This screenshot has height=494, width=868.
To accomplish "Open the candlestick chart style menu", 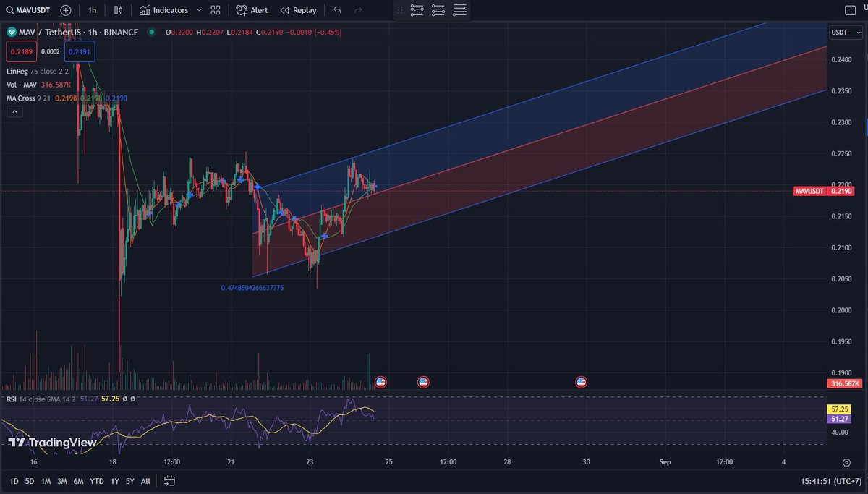I will pyautogui.click(x=119, y=10).
